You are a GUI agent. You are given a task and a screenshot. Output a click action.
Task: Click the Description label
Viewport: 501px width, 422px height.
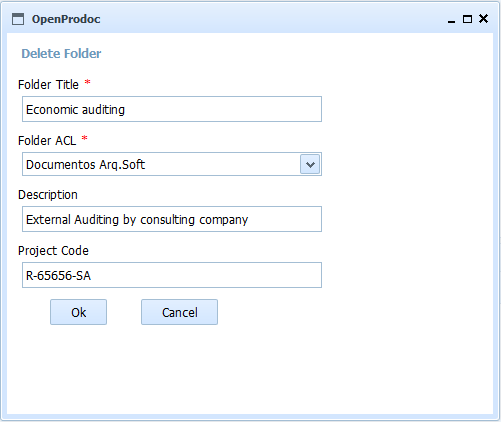48,195
